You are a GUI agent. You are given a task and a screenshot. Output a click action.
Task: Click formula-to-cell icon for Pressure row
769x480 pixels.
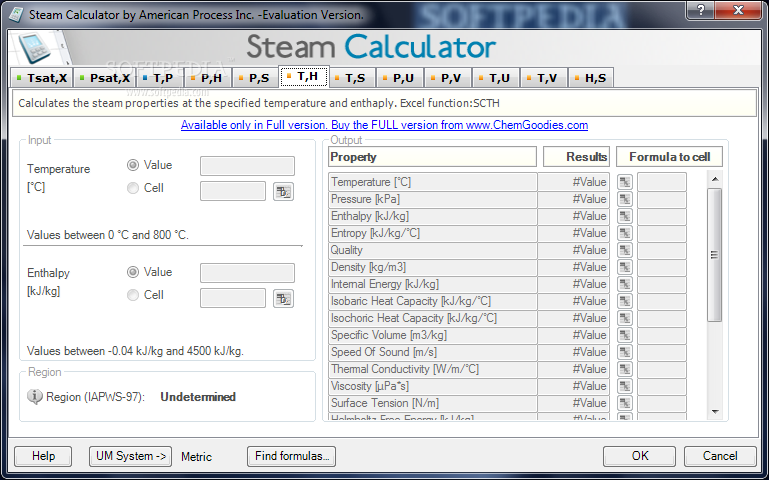point(624,199)
